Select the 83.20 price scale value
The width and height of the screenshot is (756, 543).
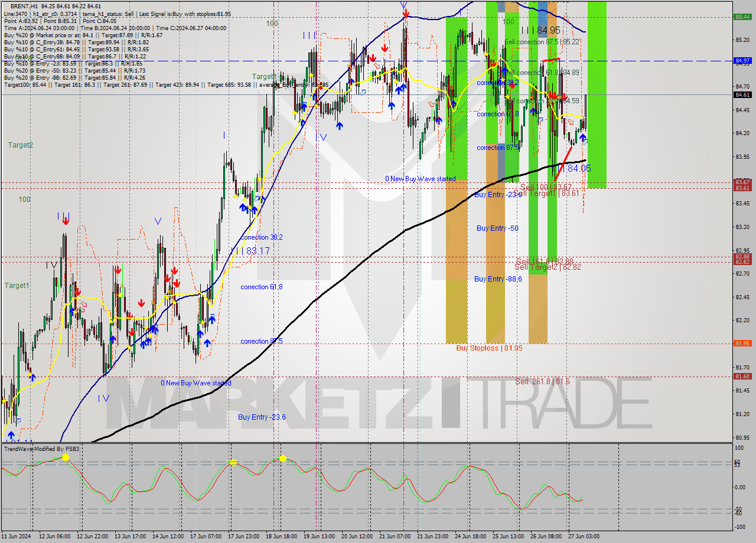point(742,227)
